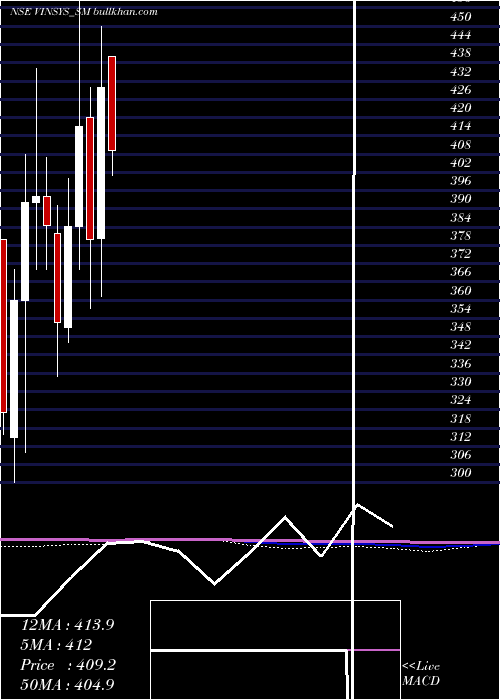The image size is (500, 700).
Task: Click the 306 price axis label
Action: pyautogui.click(x=461, y=455)
